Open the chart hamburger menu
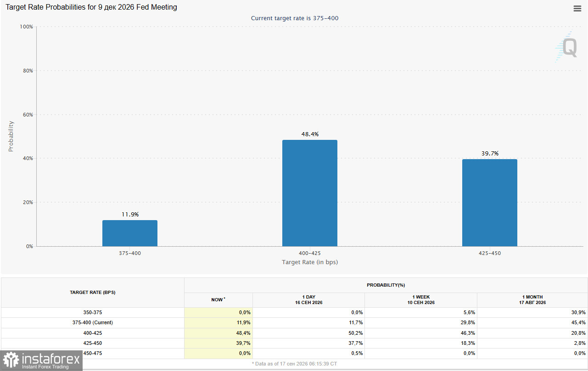588x371 pixels. [577, 8]
